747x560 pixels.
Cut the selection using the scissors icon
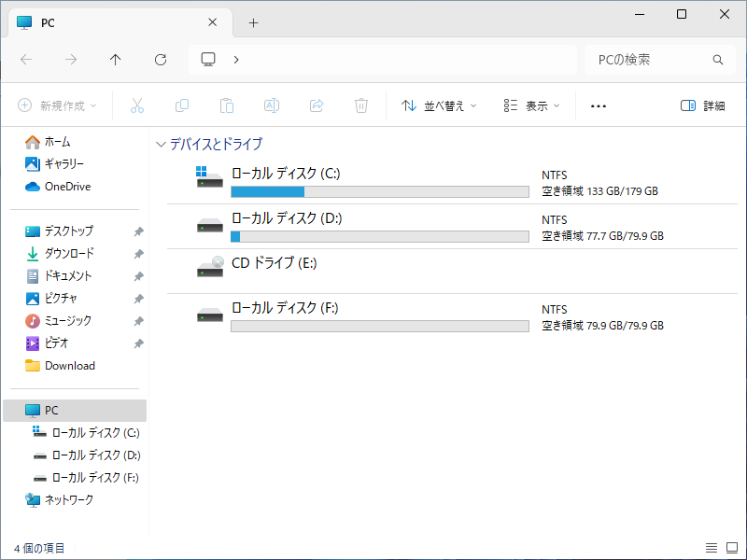click(x=137, y=105)
